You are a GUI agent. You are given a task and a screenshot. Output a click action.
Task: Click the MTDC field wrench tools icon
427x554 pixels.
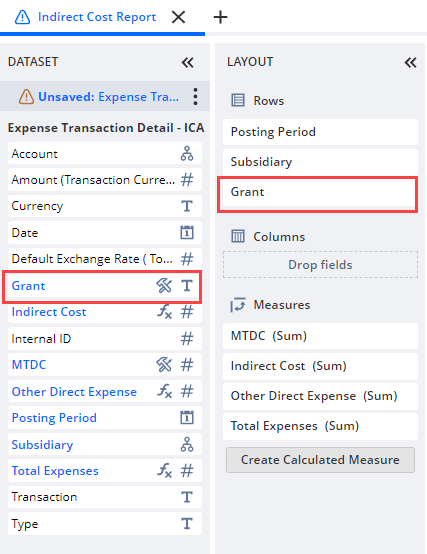point(164,365)
